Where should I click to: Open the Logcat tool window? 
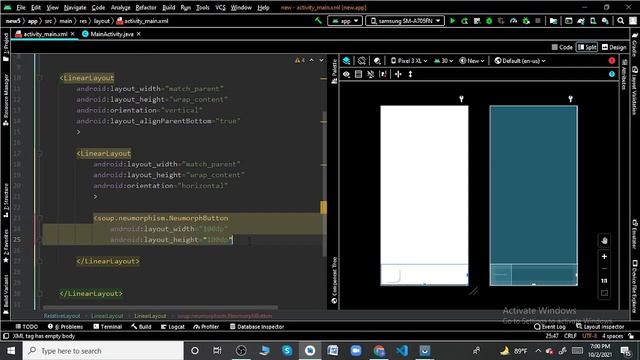173,327
